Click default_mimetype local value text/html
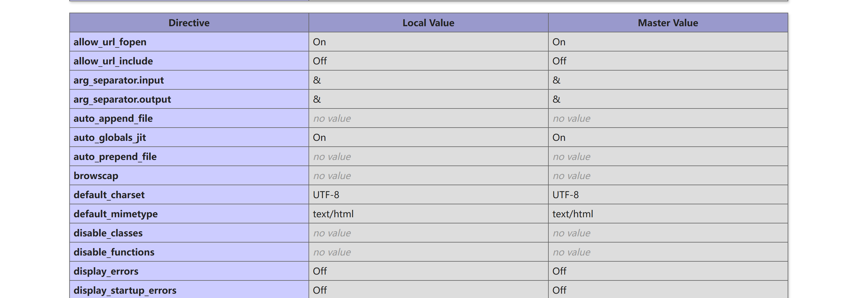The width and height of the screenshot is (868, 298). click(333, 214)
